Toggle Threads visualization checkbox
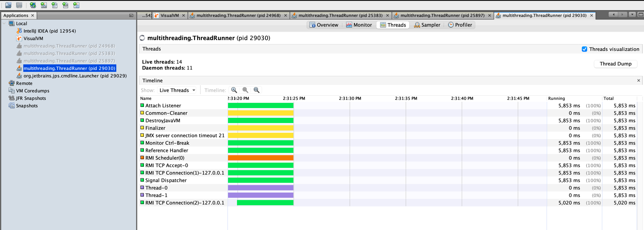 (x=585, y=49)
